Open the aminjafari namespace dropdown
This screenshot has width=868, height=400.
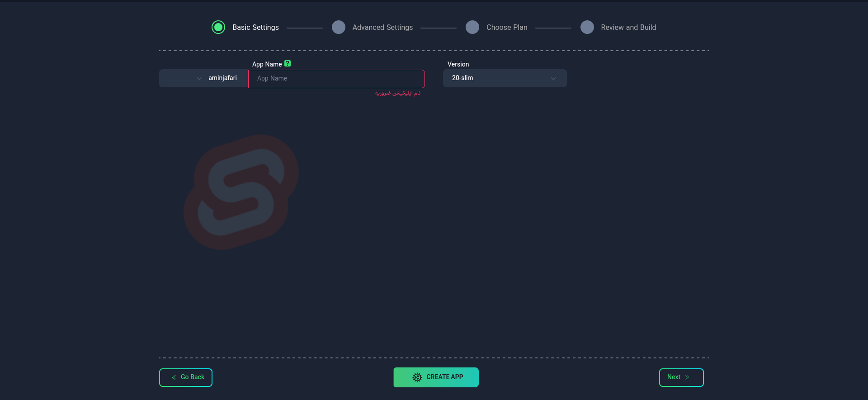click(203, 78)
